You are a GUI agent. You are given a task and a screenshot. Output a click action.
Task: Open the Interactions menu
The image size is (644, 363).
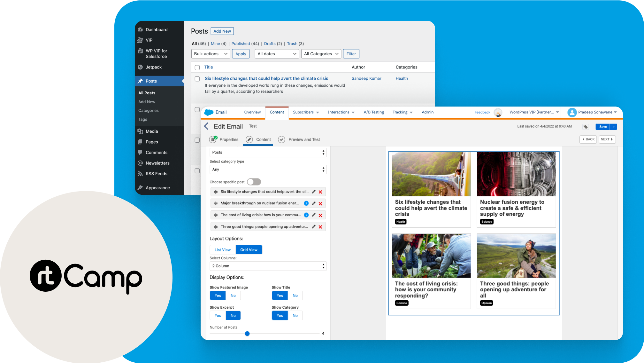(x=341, y=112)
